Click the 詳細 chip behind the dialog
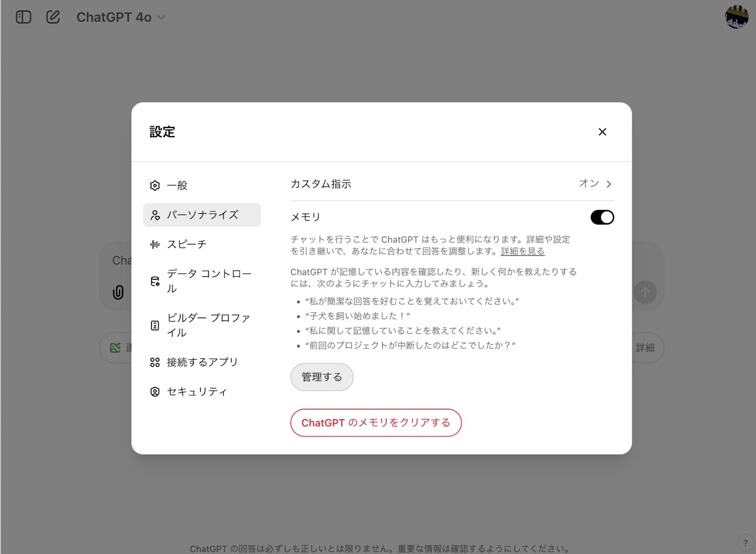Viewport: 756px width, 554px height. point(645,348)
